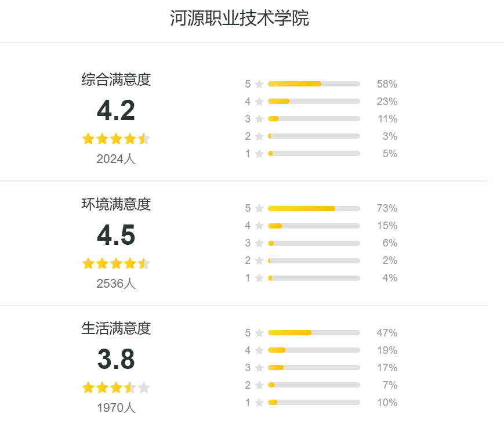Screen dimensions: 504x431
Task: Click the gold star row under 4.5 score
Action: pyautogui.click(x=116, y=263)
